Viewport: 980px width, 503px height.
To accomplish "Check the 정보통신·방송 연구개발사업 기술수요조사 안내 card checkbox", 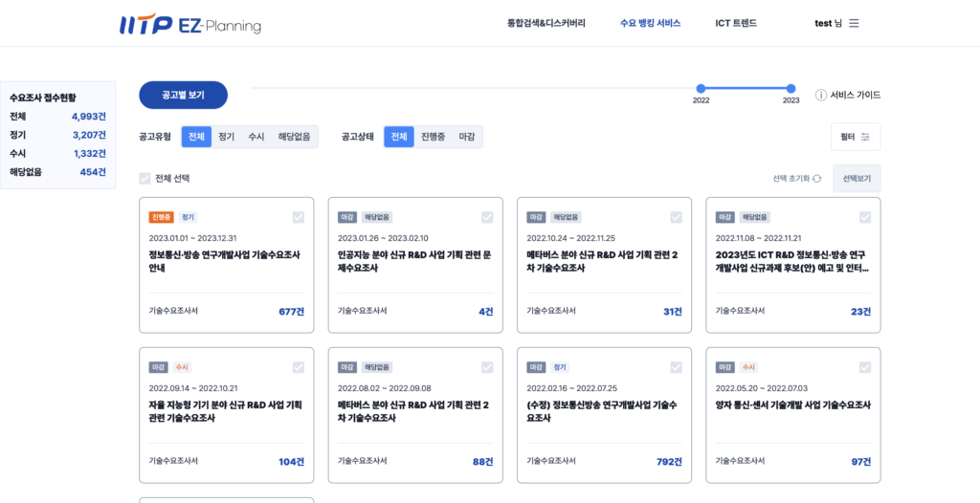I will click(299, 217).
